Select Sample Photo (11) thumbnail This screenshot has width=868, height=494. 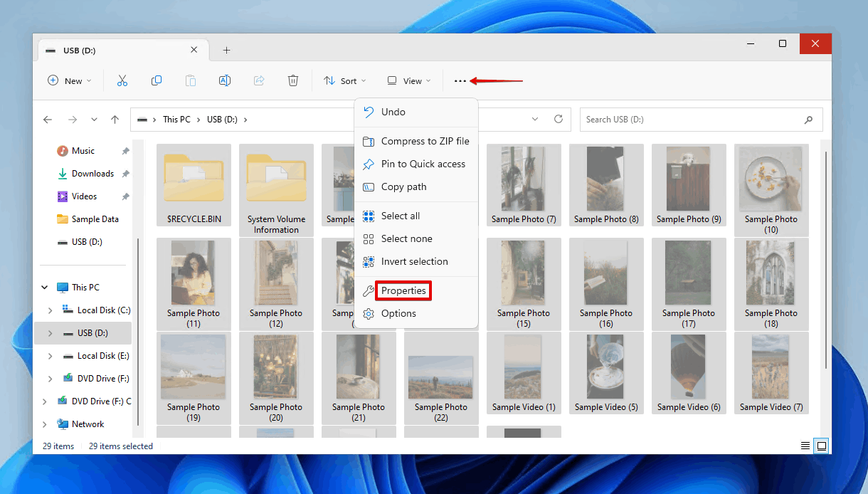(x=194, y=283)
